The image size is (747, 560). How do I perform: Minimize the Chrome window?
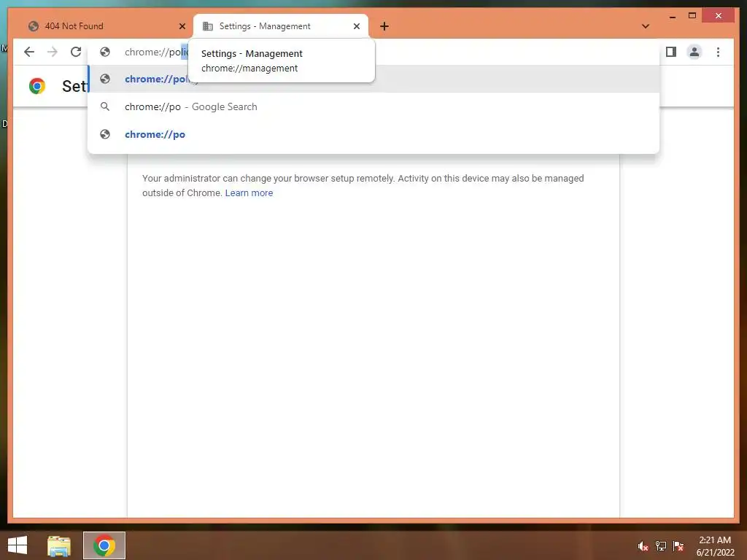(672, 16)
